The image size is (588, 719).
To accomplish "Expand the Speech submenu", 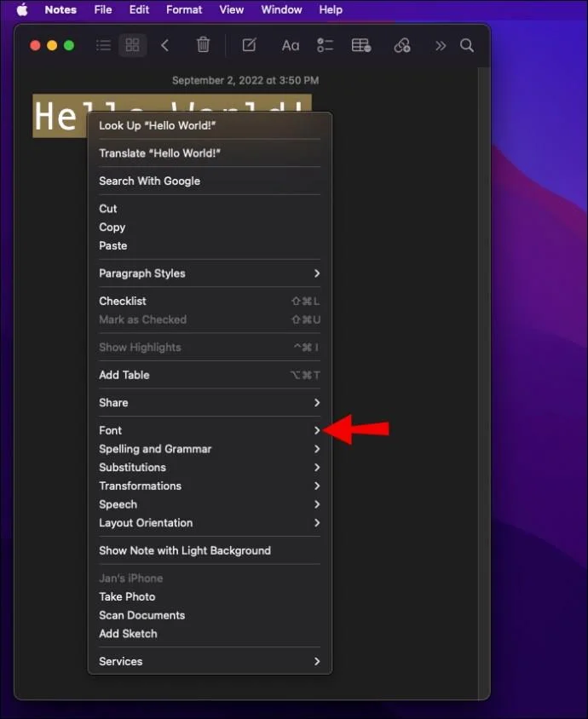I will point(210,504).
